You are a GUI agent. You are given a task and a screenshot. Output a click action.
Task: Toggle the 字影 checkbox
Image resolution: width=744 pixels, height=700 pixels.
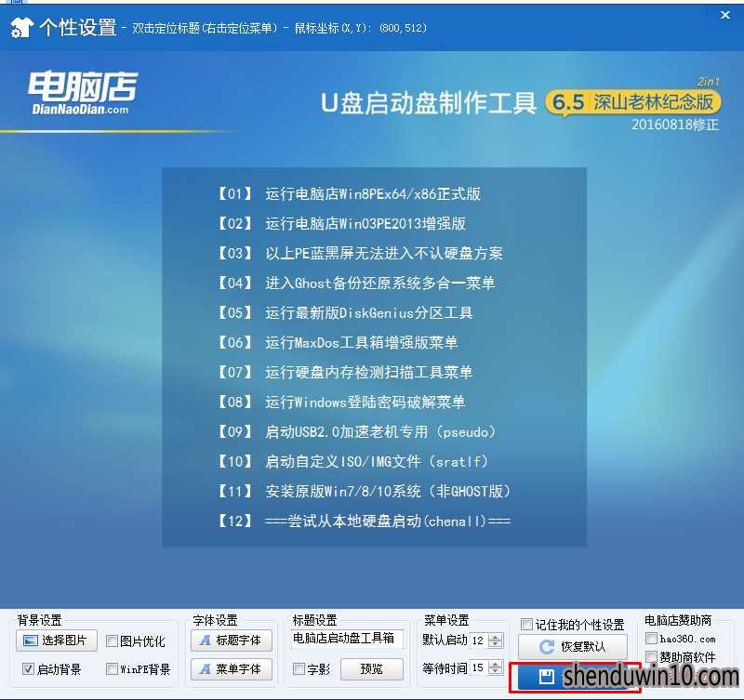(x=299, y=669)
